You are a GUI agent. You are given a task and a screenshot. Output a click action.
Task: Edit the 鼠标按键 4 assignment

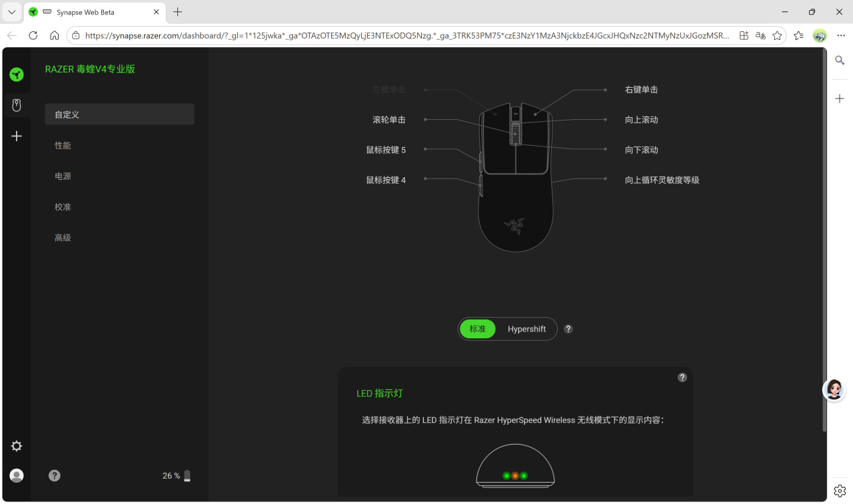386,180
